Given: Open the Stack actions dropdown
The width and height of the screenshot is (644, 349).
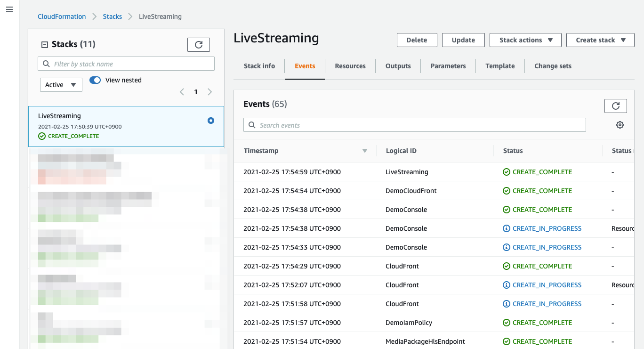Looking at the screenshot, I should point(525,40).
